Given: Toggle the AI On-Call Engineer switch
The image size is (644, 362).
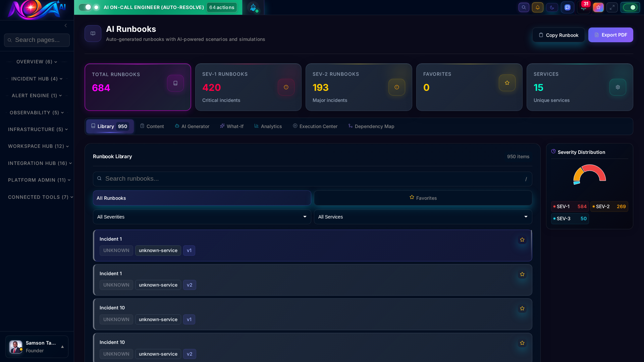Looking at the screenshot, I should 85,7.
